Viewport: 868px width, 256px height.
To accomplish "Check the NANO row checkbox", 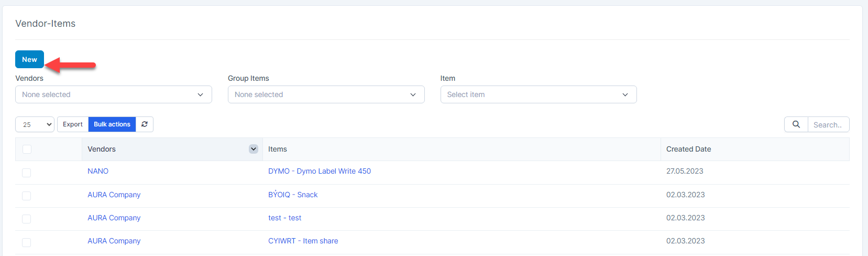I will click(x=27, y=173).
